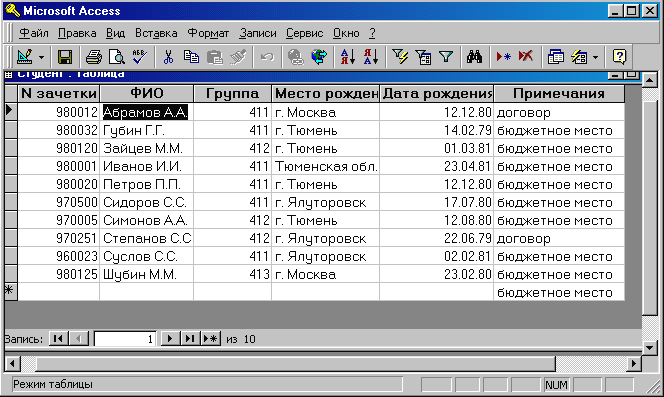Viewport: 664px width, 397px height.
Task: Add New Record toolbar icon
Action: (x=504, y=57)
